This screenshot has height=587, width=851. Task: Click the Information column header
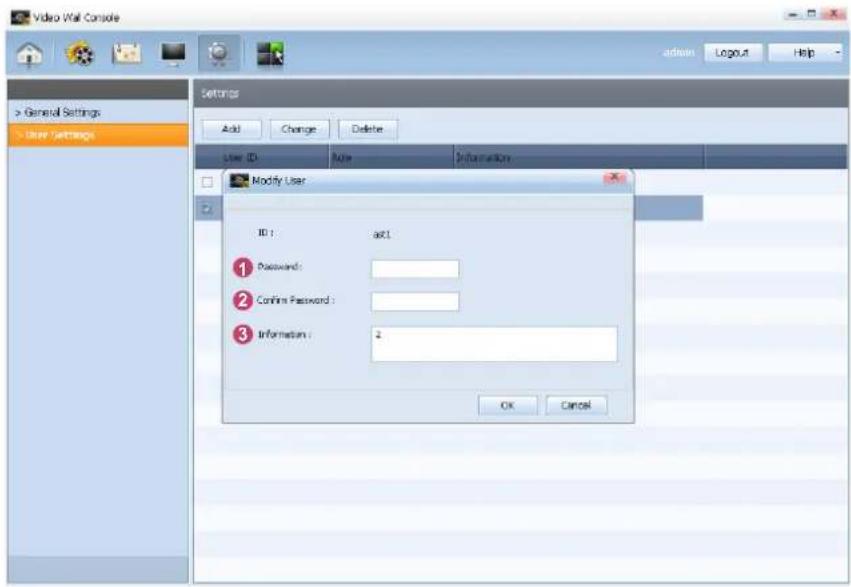click(x=579, y=157)
